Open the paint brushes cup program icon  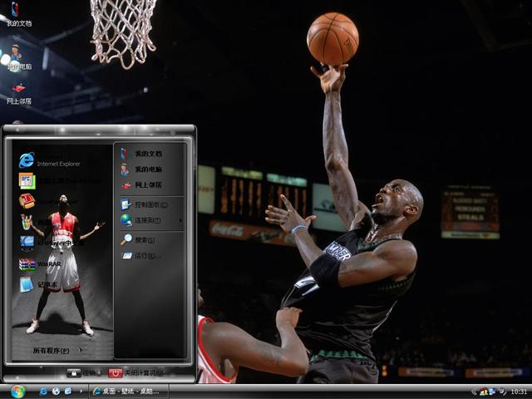pyautogui.click(x=27, y=222)
